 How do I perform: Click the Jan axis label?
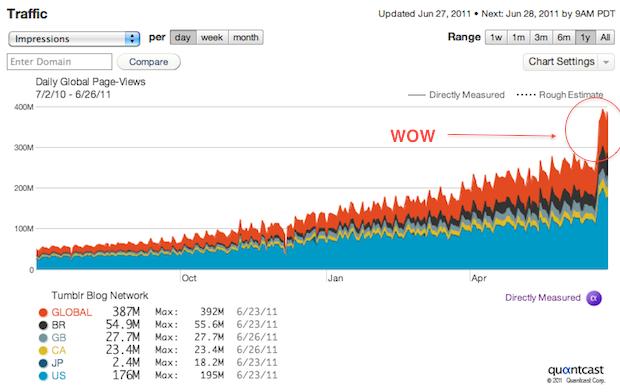coord(335,278)
